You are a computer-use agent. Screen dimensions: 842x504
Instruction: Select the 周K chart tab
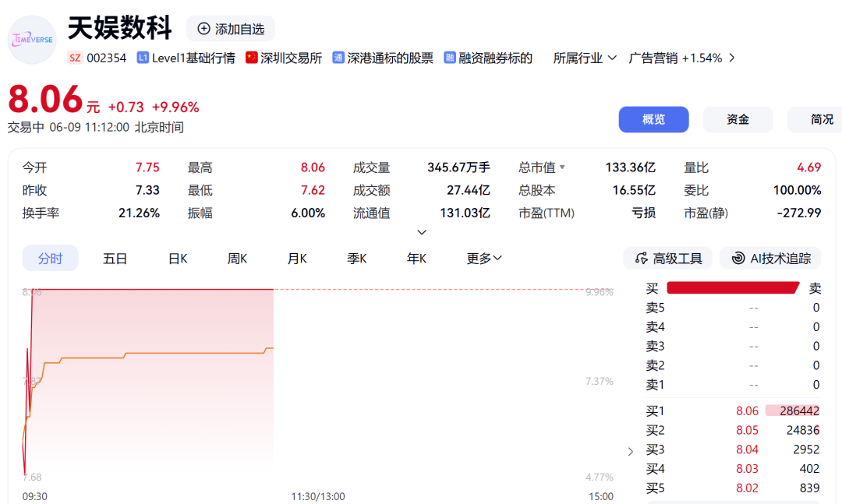[x=237, y=258]
